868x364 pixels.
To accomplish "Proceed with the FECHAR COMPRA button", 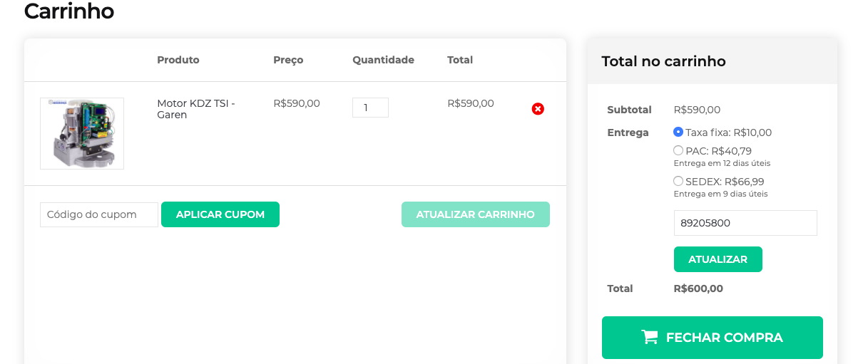I will (x=713, y=338).
